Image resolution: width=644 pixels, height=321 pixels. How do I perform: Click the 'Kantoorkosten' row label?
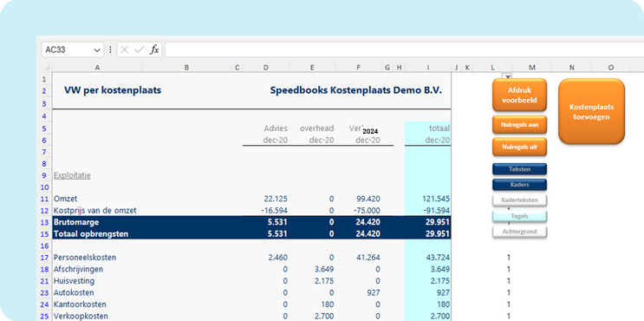click(80, 305)
